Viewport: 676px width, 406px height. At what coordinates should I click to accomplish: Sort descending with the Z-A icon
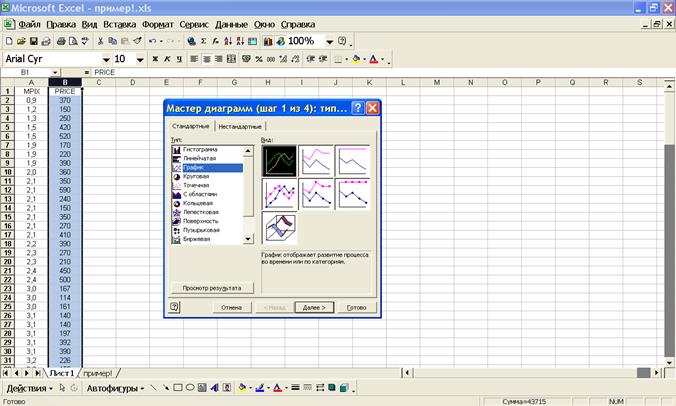240,41
